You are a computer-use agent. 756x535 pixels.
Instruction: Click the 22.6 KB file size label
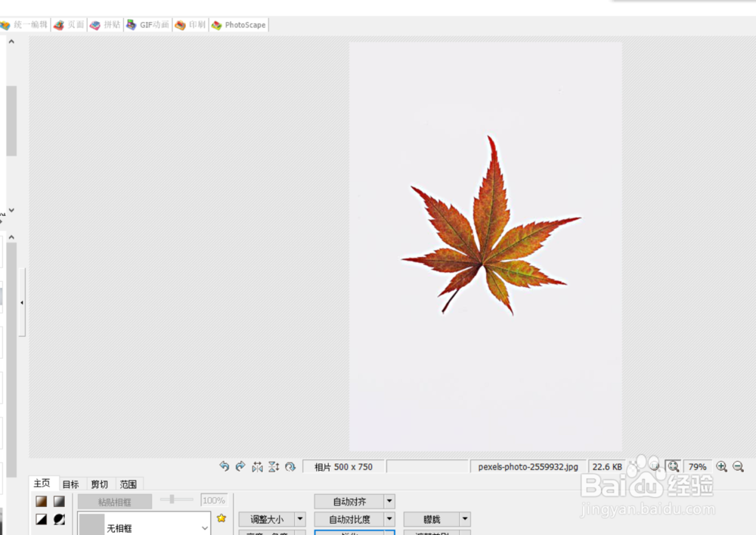pos(607,466)
